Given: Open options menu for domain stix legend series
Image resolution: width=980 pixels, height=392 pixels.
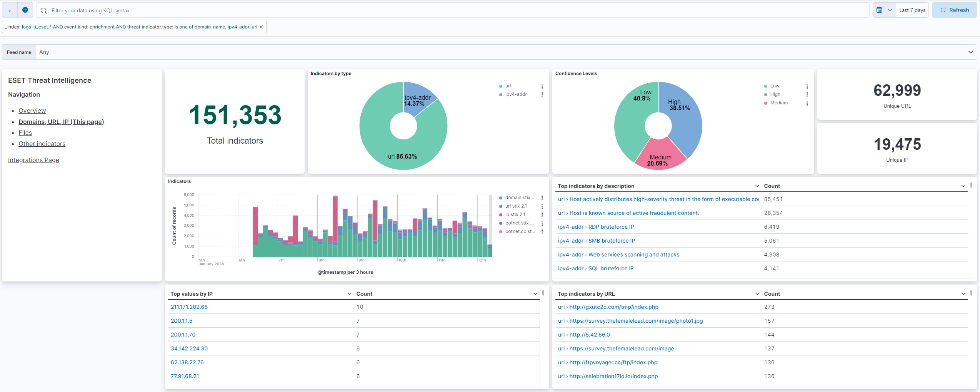Looking at the screenshot, I should 542,198.
